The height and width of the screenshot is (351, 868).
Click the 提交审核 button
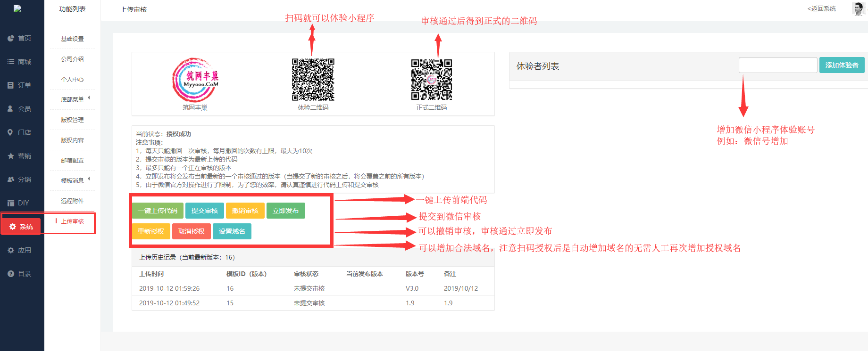pyautogui.click(x=205, y=211)
